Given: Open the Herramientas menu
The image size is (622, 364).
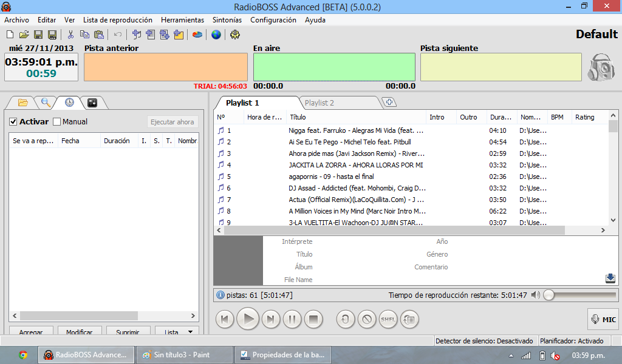Looking at the screenshot, I should click(182, 20).
